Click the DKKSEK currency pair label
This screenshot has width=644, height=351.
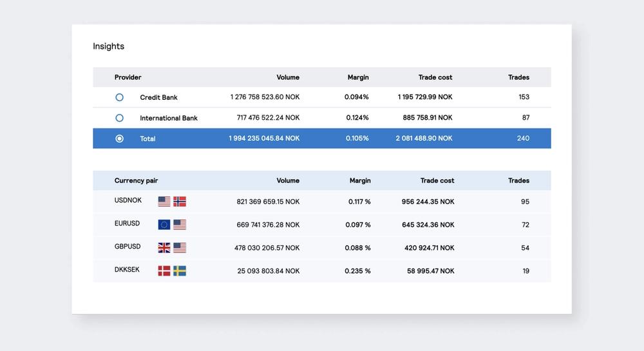(x=127, y=269)
